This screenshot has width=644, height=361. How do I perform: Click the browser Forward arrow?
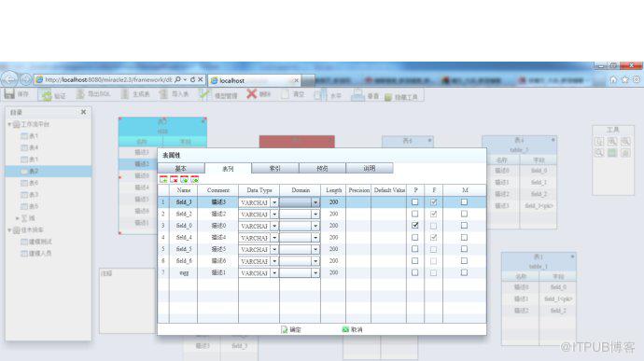point(25,79)
